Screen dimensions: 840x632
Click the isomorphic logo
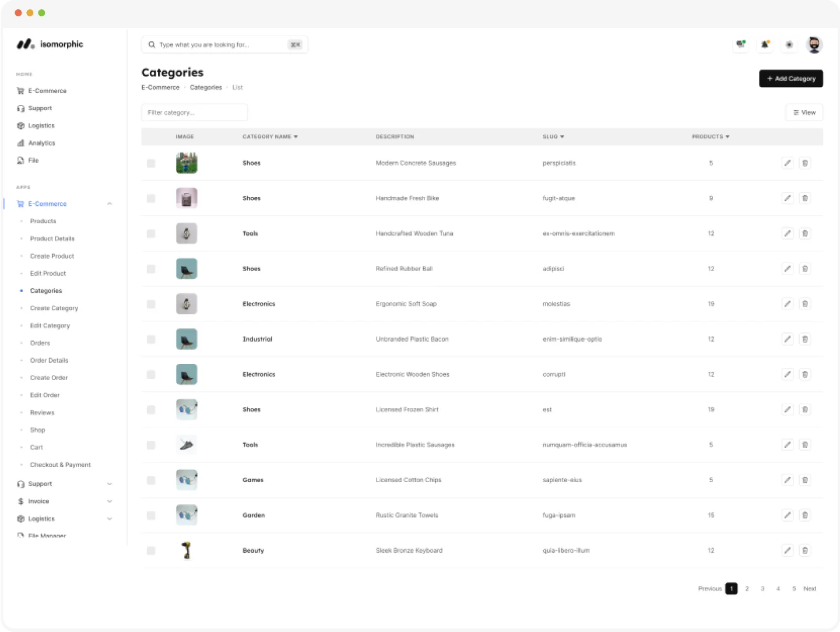(50, 44)
